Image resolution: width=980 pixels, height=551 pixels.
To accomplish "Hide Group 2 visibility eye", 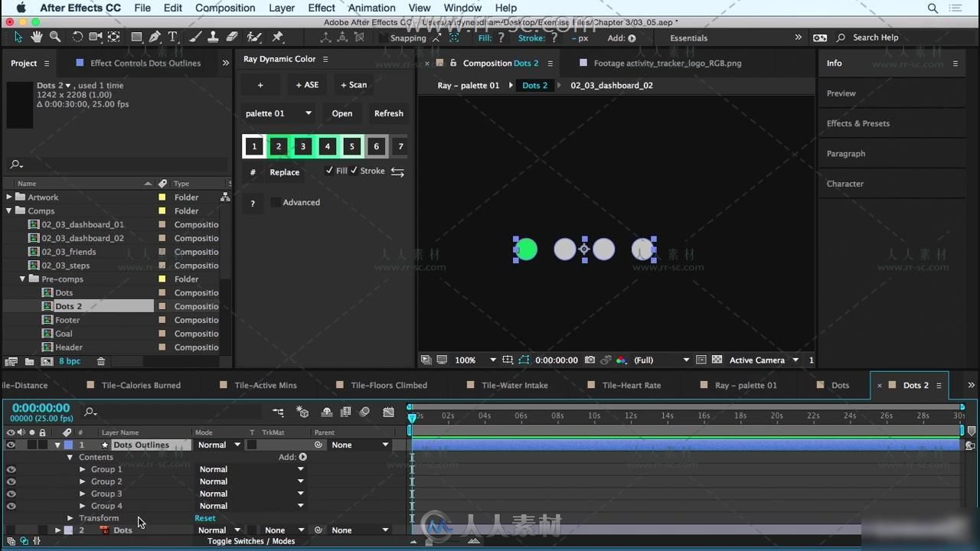I will (x=11, y=481).
